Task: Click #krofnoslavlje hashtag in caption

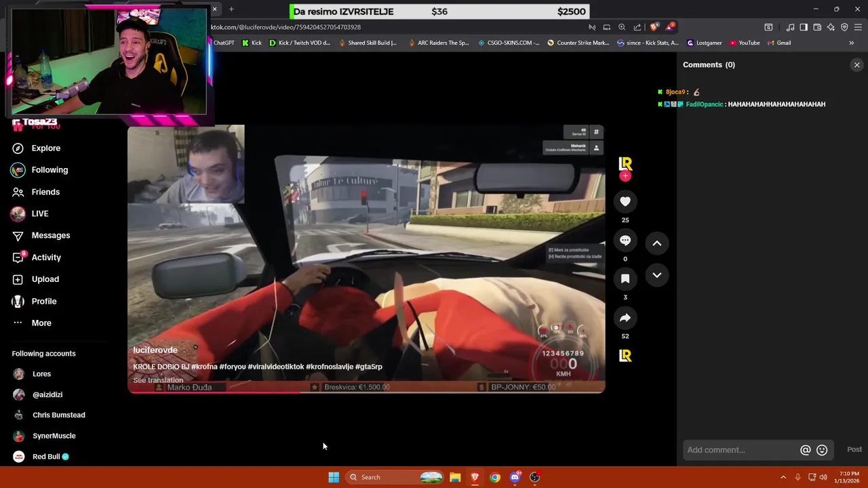Action: click(330, 367)
